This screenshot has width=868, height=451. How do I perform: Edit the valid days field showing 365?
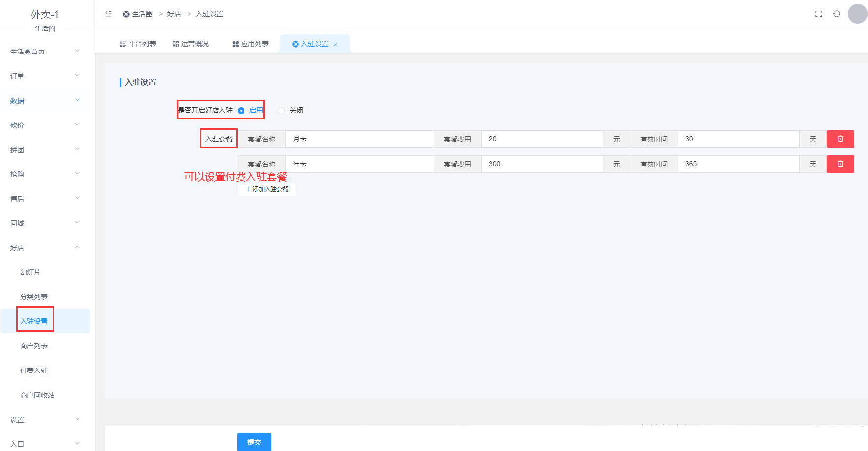[738, 164]
